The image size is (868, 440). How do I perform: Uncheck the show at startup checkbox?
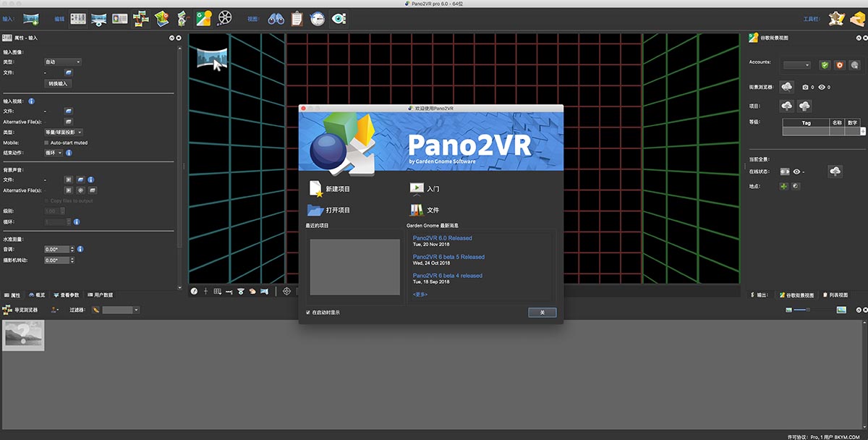(x=307, y=313)
